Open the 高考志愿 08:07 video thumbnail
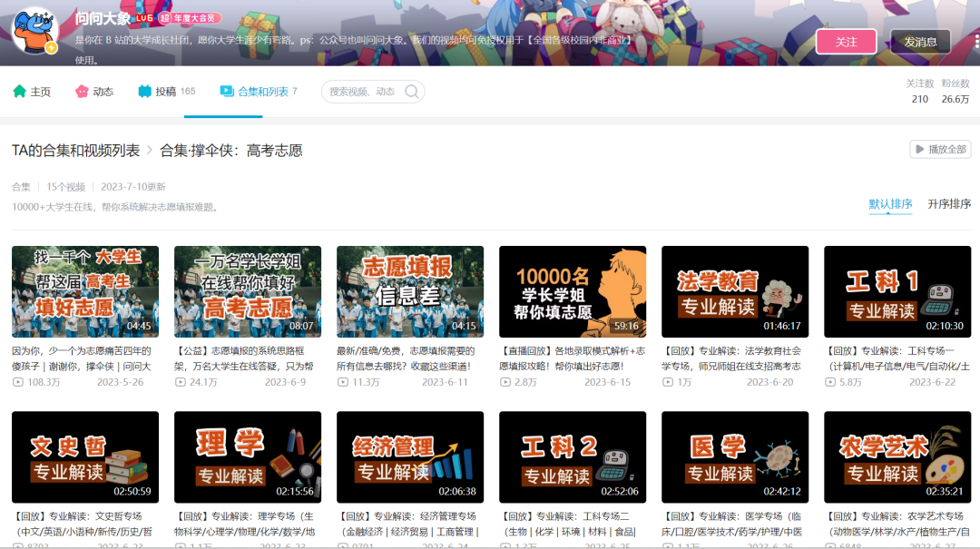This screenshot has width=980, height=549. (x=248, y=291)
